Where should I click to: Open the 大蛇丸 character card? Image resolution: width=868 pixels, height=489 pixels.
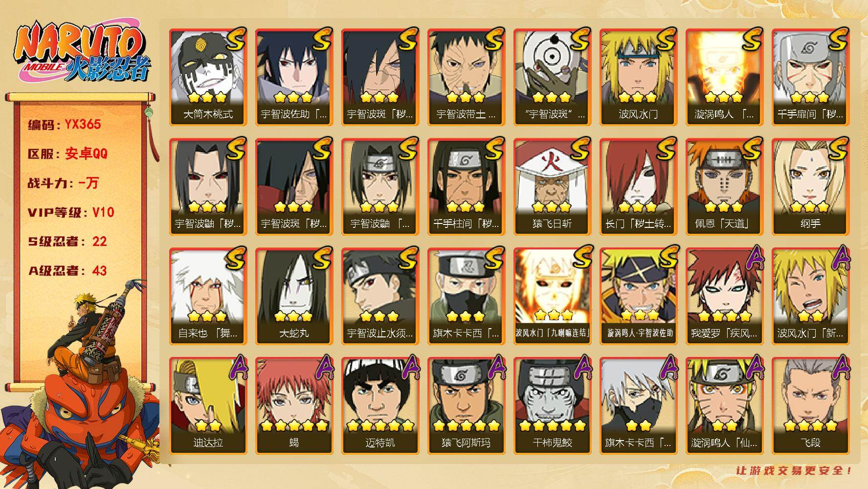tap(294, 296)
